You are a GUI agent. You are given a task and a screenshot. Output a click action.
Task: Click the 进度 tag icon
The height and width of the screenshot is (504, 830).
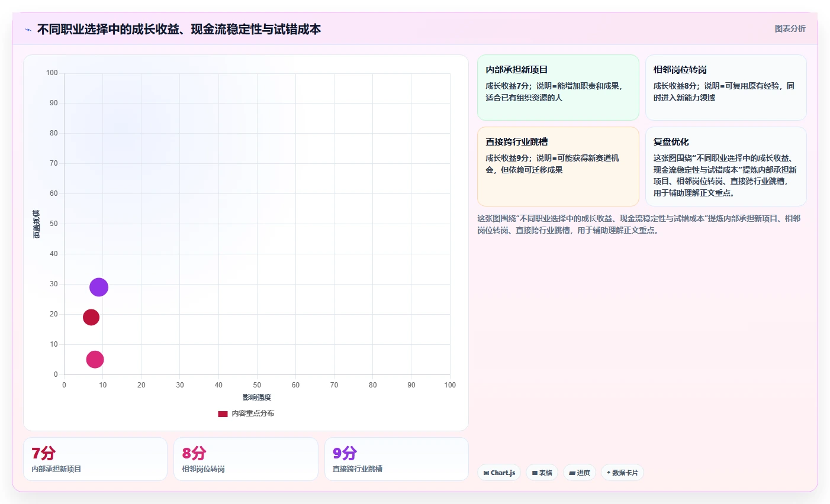pos(572,473)
